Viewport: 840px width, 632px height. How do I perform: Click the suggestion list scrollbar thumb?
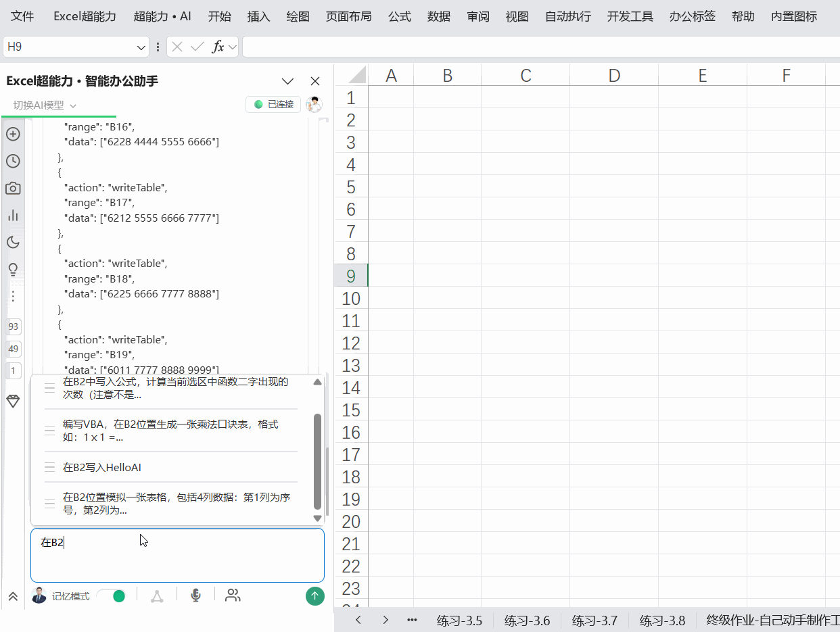tap(317, 461)
